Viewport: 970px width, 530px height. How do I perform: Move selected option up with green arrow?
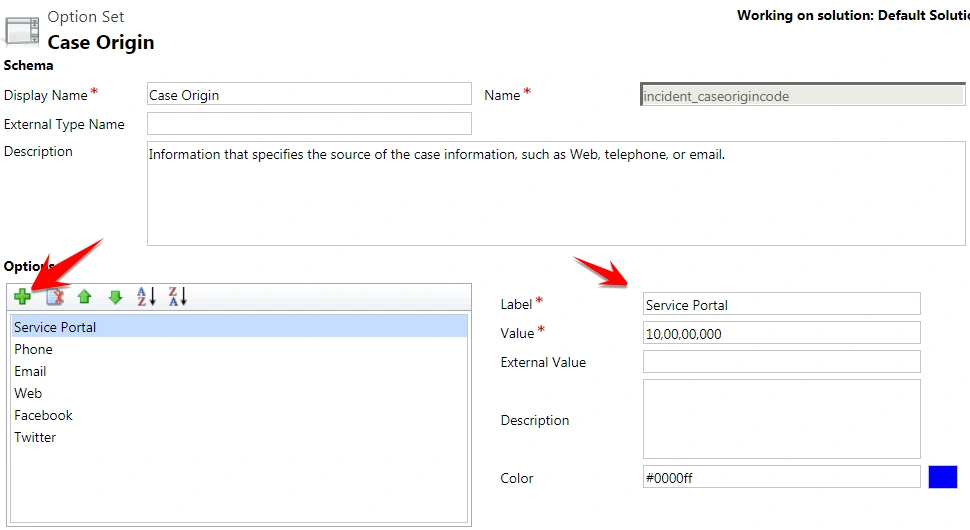coord(85,297)
